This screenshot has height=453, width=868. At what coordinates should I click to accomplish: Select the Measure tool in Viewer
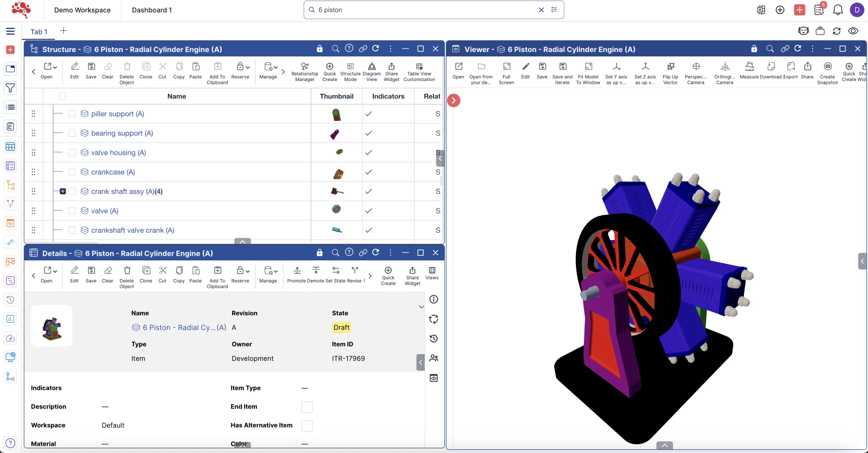click(749, 67)
